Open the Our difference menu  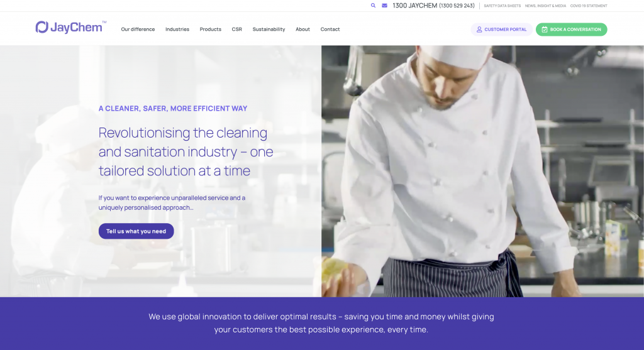(x=138, y=29)
